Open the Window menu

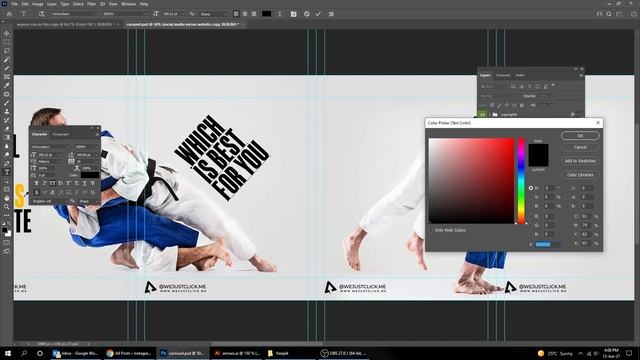pyautogui.click(x=128, y=4)
